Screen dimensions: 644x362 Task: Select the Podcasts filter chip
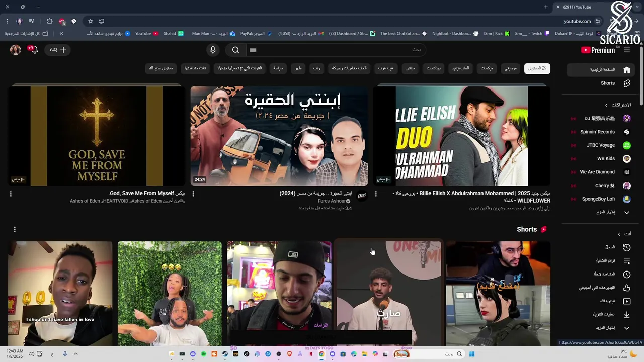tap(434, 68)
